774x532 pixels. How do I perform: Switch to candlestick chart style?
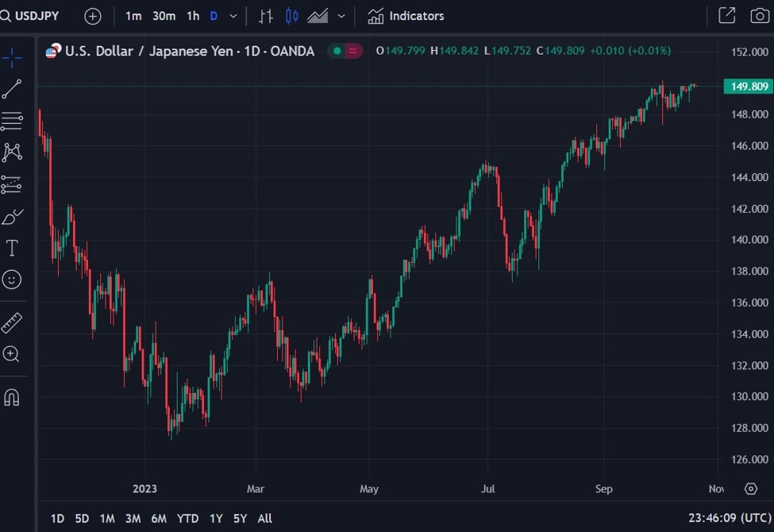291,16
